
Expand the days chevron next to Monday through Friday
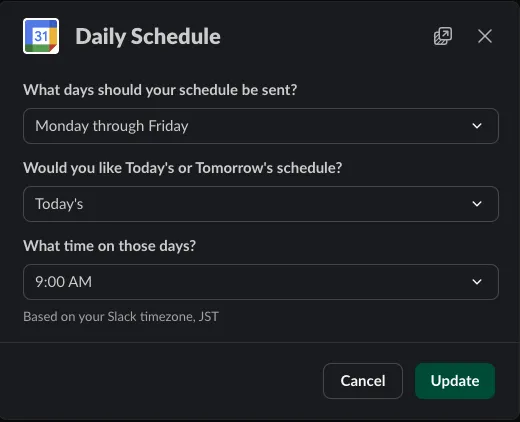click(x=477, y=126)
